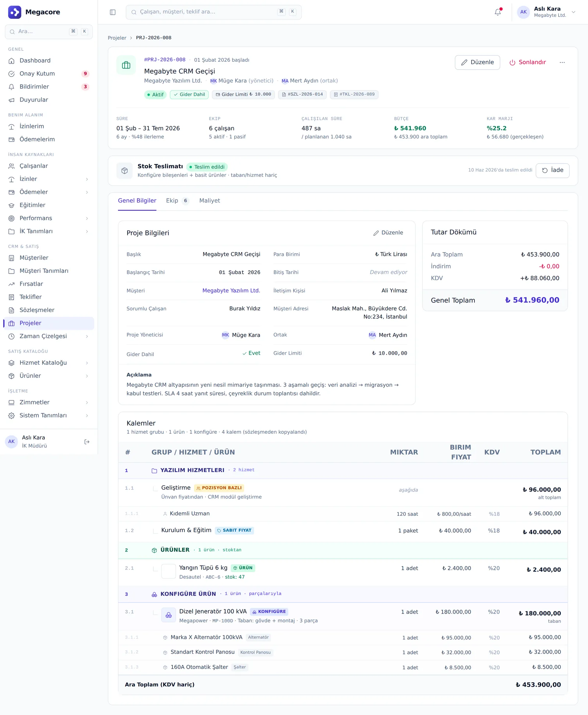Click the Eğitimler graduation cap icon
588x715 pixels.
(x=12, y=205)
